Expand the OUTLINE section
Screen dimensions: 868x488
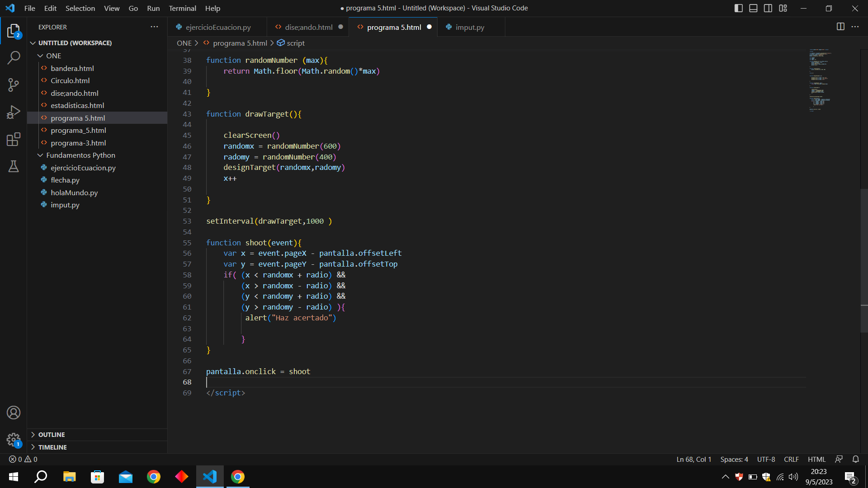pyautogui.click(x=97, y=435)
